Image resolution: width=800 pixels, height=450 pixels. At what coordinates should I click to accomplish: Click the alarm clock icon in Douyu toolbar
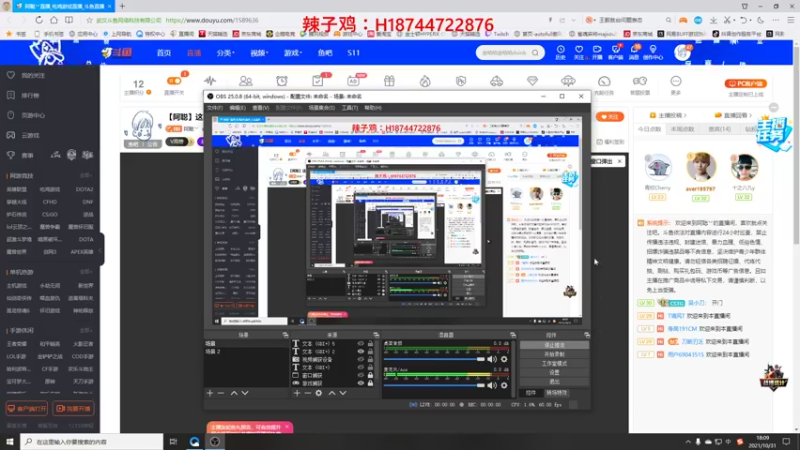click(282, 81)
